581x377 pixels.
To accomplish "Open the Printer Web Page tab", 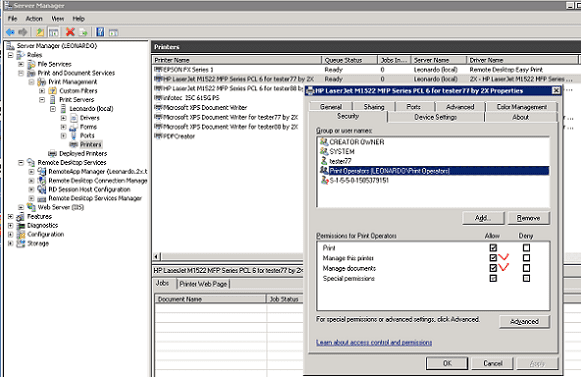I will 203,284.
